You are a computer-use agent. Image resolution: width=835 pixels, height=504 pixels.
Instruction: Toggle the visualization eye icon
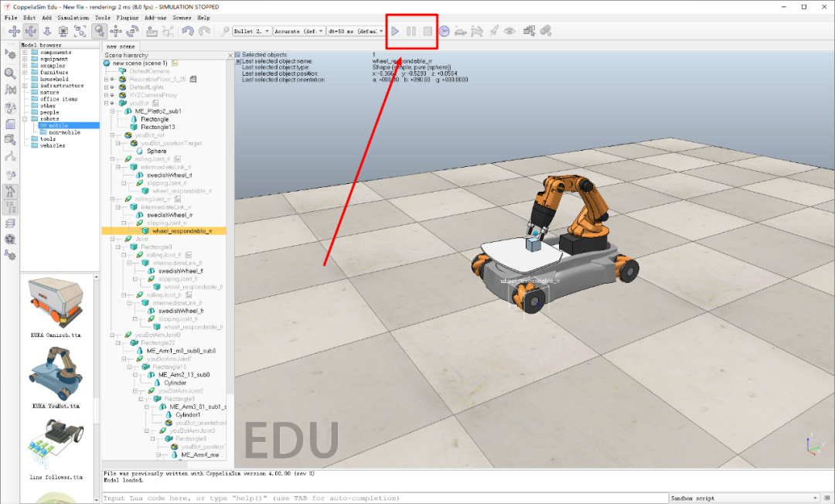(x=510, y=31)
